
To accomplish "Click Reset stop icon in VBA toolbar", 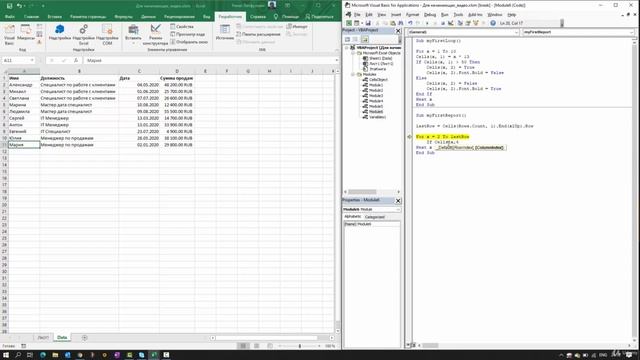I will pos(443,23).
